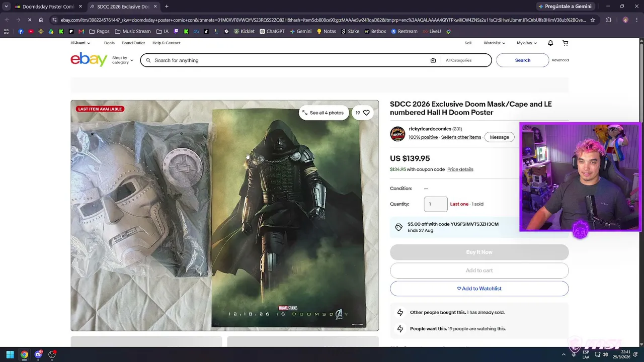
Task: Click the Add to Watchlist button
Action: (479, 289)
